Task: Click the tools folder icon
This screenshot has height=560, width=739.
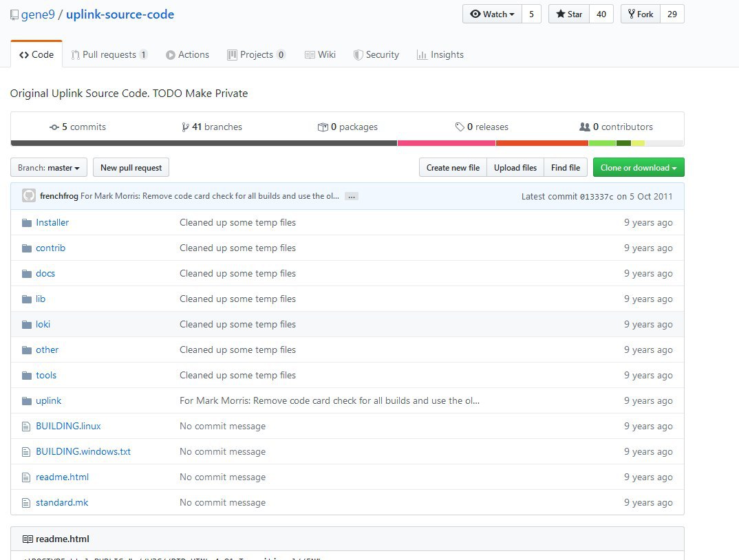Action: (x=26, y=375)
